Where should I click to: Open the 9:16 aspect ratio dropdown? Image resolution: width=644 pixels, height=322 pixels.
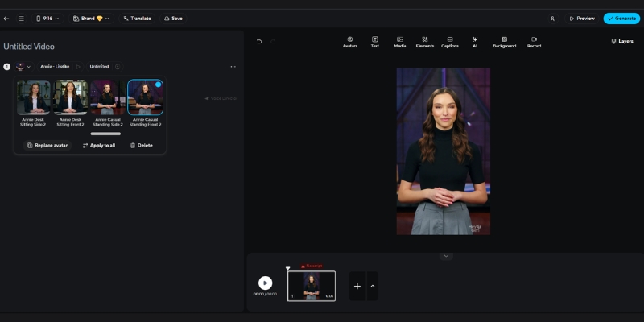click(x=47, y=19)
